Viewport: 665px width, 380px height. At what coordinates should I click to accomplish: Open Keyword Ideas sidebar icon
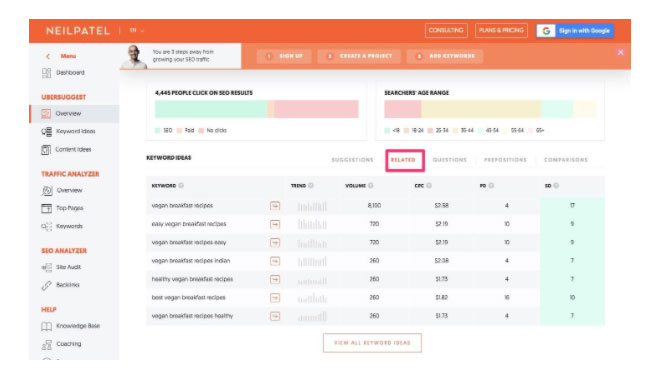pos(46,131)
